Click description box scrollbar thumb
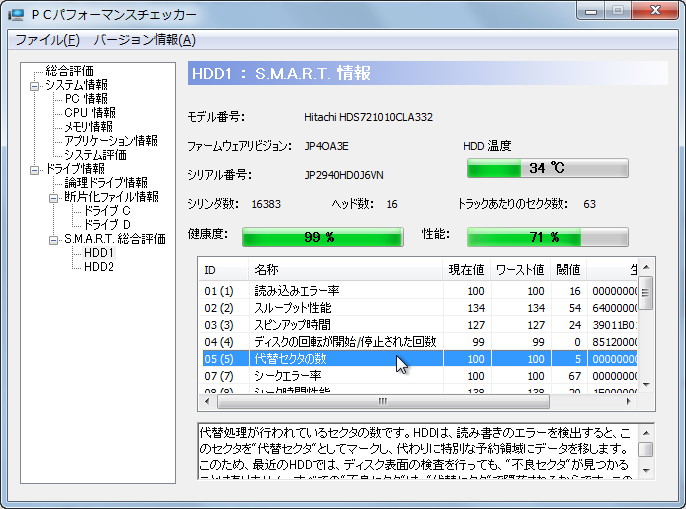 (646, 449)
